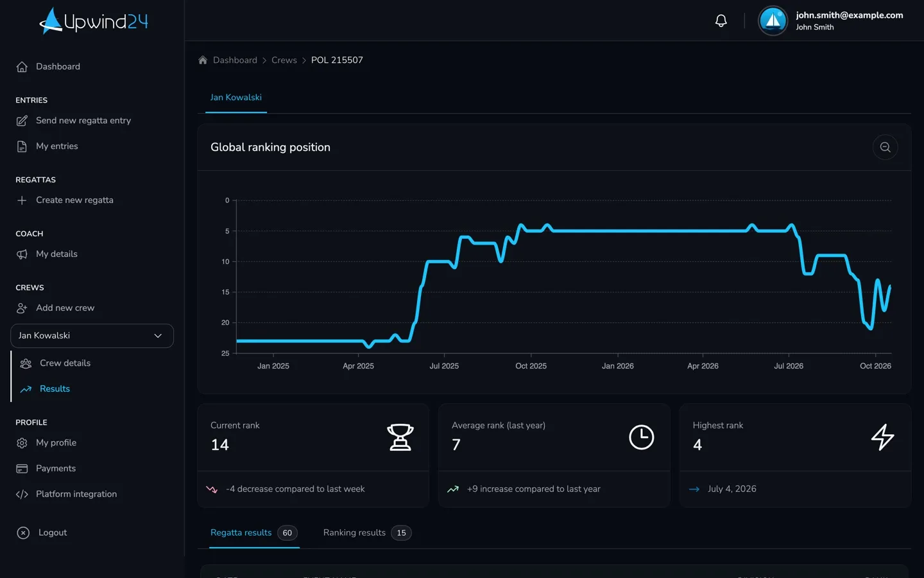Open the Send new regatta entry link
This screenshot has height=578, width=924.
tap(83, 121)
